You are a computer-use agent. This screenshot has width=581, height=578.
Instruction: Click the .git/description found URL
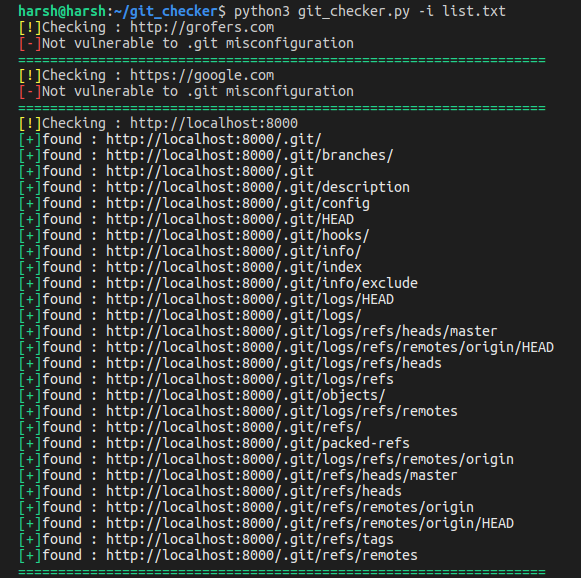[258, 187]
